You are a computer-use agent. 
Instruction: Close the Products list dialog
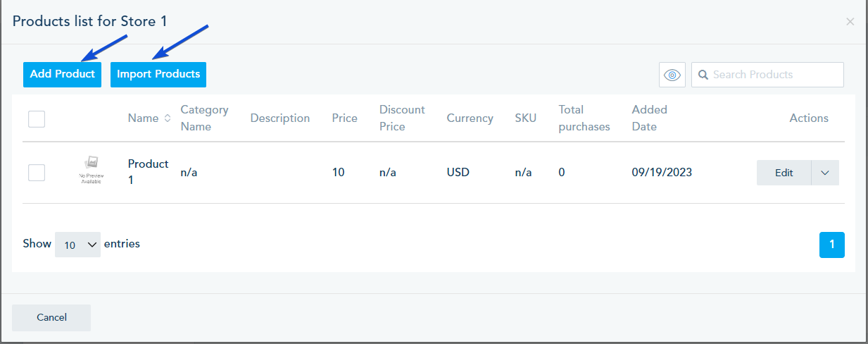pos(850,22)
